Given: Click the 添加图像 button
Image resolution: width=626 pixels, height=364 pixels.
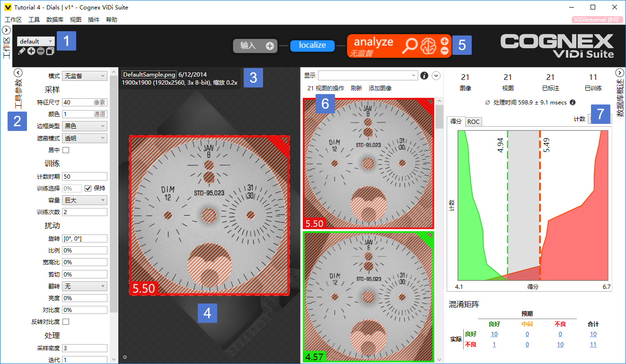Looking at the screenshot, I should tap(380, 88).
